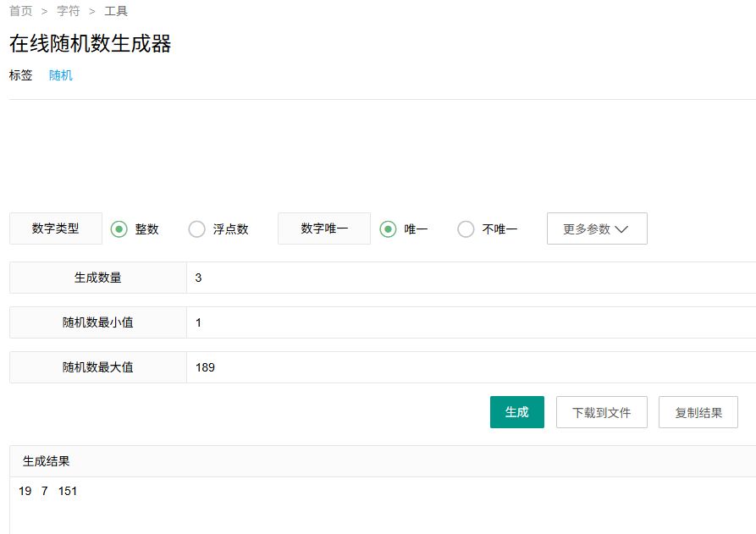756x534 pixels.
Task: Focus the 随机数最大值 input field
Action: 471,367
